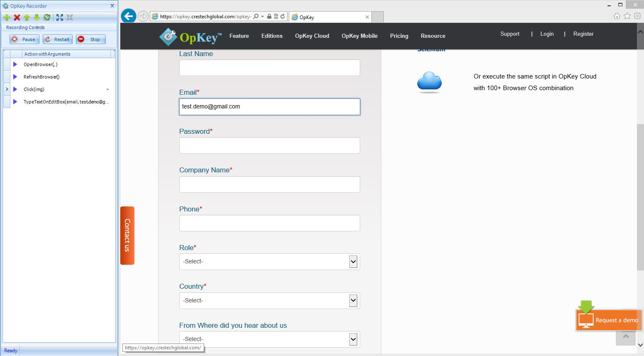644x356 pixels.
Task: Click the green refresh icon in Recorder toolbar
Action: coord(47,17)
